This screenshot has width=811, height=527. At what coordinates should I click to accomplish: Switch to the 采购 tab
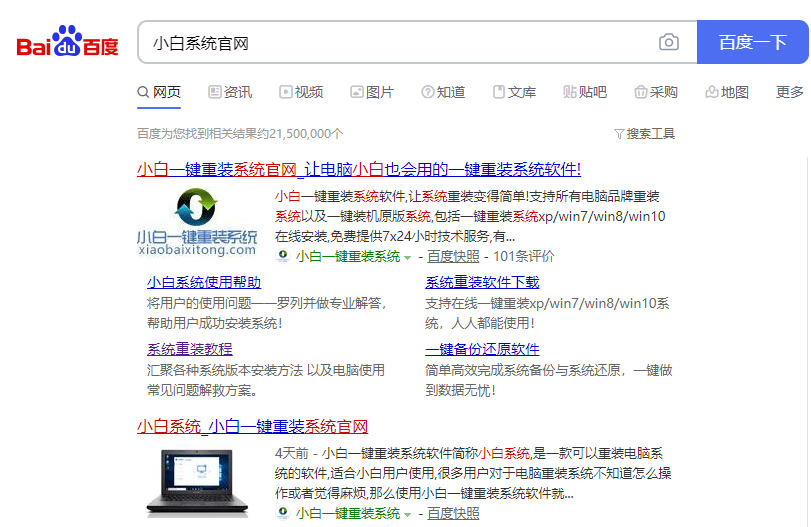click(656, 93)
